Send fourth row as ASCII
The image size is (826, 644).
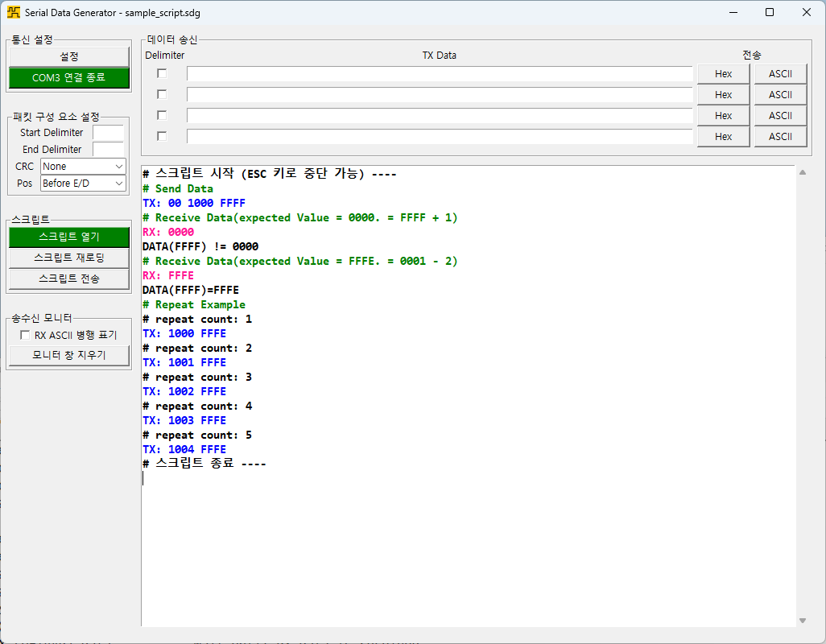tap(780, 136)
